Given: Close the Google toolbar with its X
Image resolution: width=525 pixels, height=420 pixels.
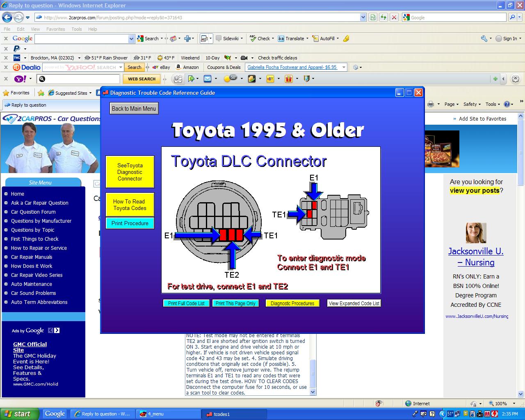Looking at the screenshot, I should click(x=6, y=38).
